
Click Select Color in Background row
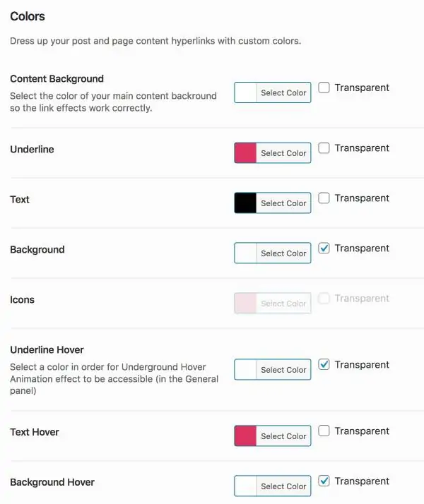click(283, 253)
